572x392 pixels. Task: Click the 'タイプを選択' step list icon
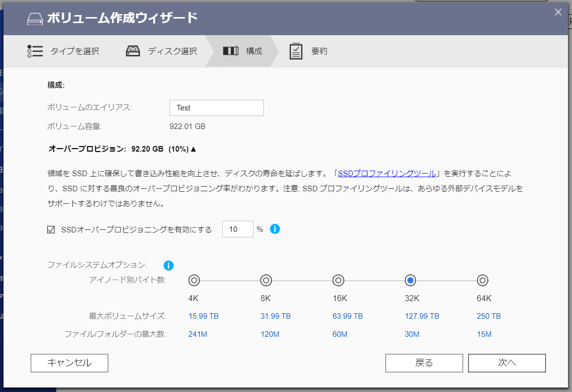coord(35,51)
